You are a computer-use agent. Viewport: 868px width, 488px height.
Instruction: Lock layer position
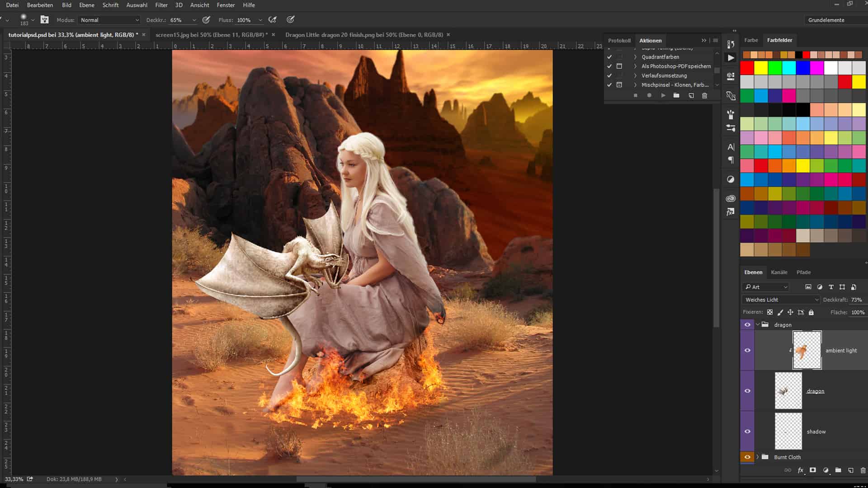click(790, 312)
